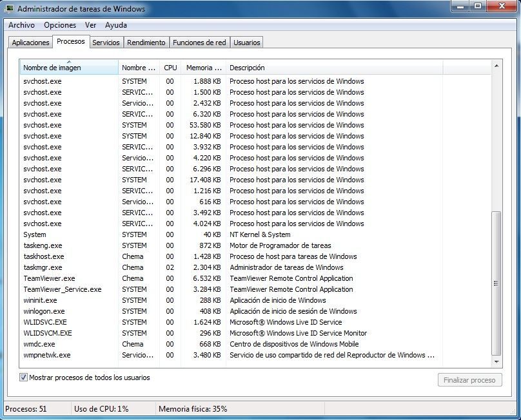Select the winlogon.exe process
521x420 pixels.
tap(231, 311)
